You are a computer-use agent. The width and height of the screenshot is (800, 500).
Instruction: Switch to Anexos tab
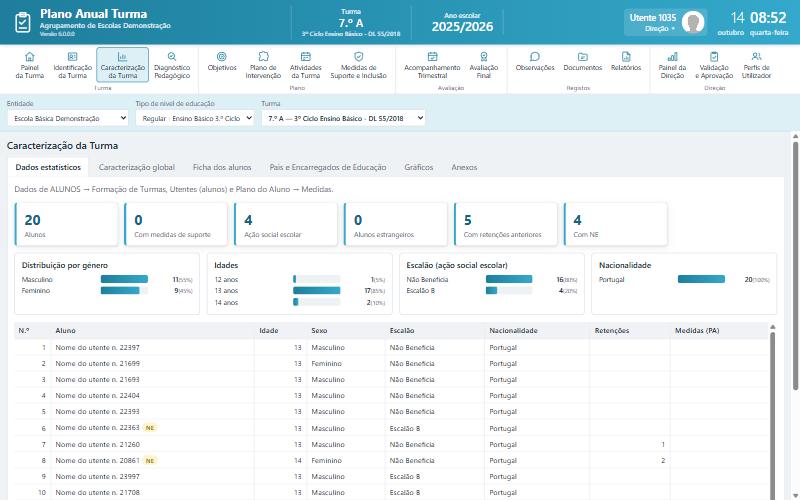pyautogui.click(x=464, y=167)
